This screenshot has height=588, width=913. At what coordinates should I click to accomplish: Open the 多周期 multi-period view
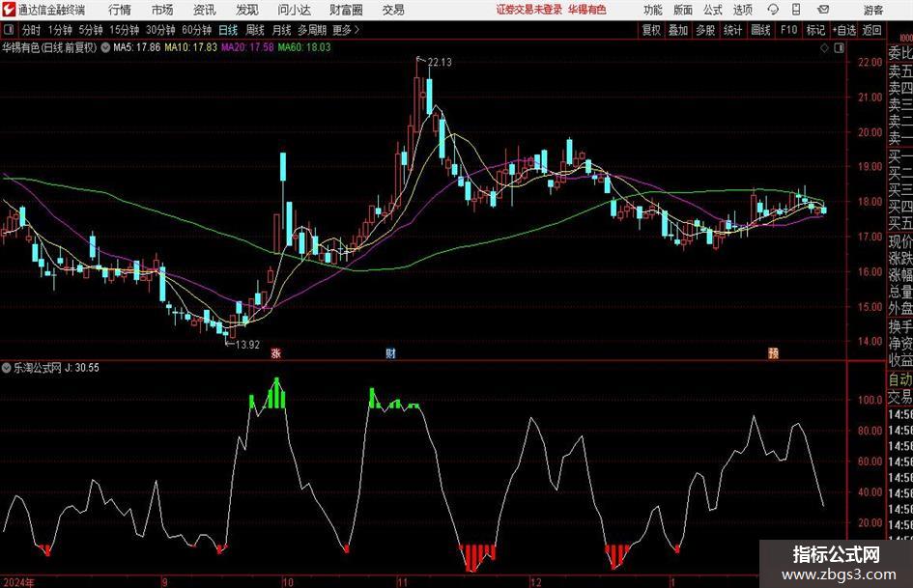point(312,30)
